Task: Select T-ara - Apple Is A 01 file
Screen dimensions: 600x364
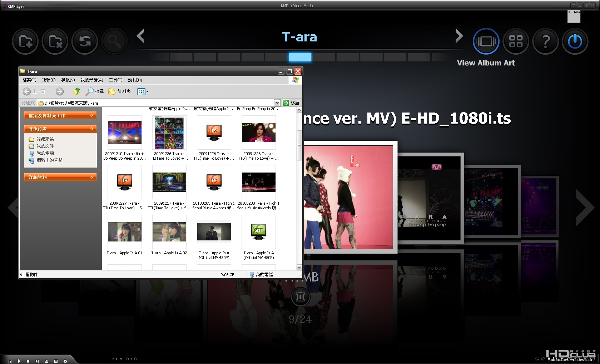Action: pos(124,235)
